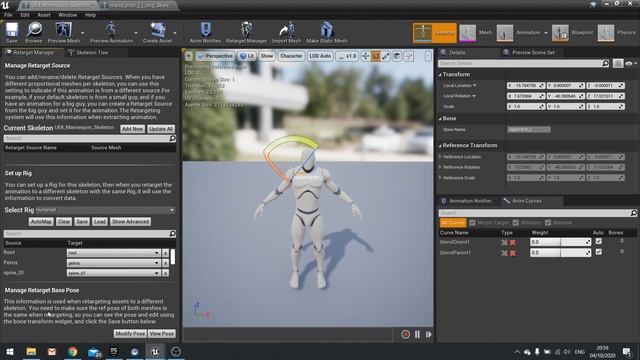640x360 pixels.
Task: Switch to Animation editor mode
Action: click(x=518, y=33)
